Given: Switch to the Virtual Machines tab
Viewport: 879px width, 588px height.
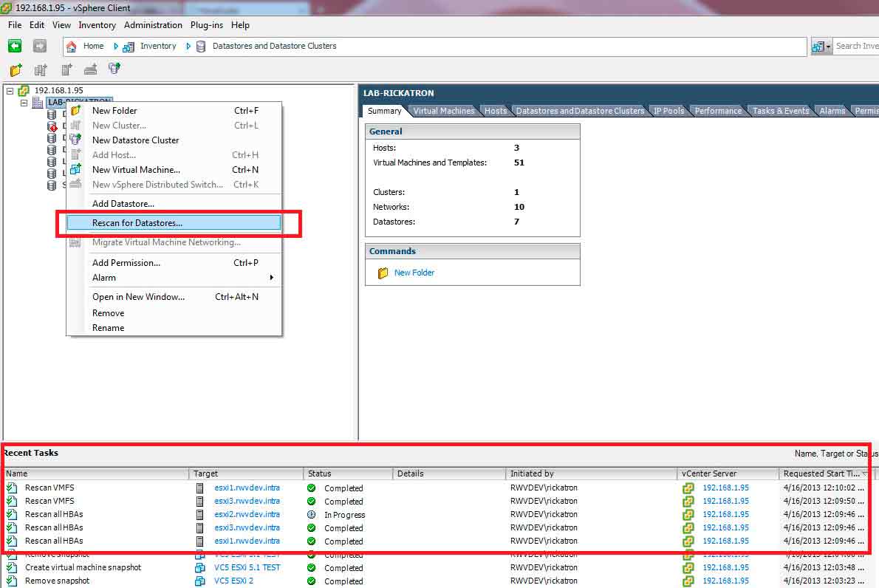Looking at the screenshot, I should tap(443, 111).
